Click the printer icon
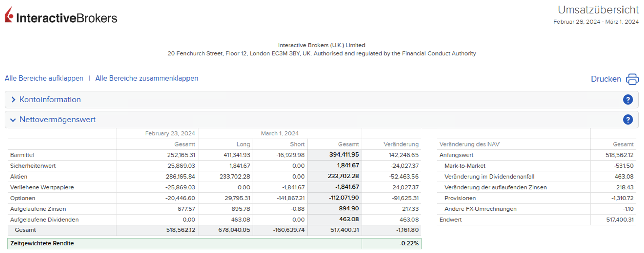This screenshot has width=644, height=253. (x=632, y=79)
